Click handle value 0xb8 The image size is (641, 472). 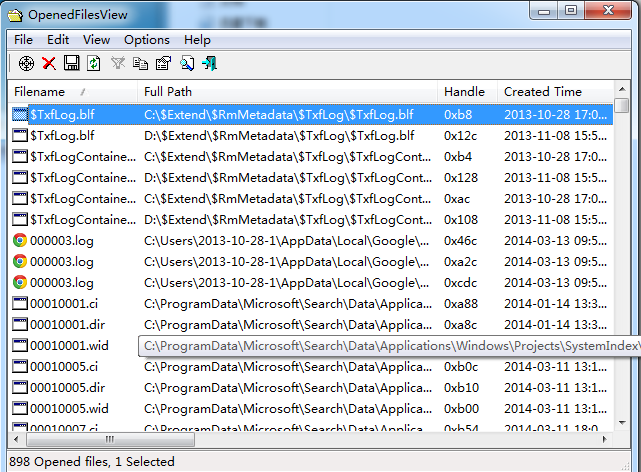pyautogui.click(x=458, y=114)
